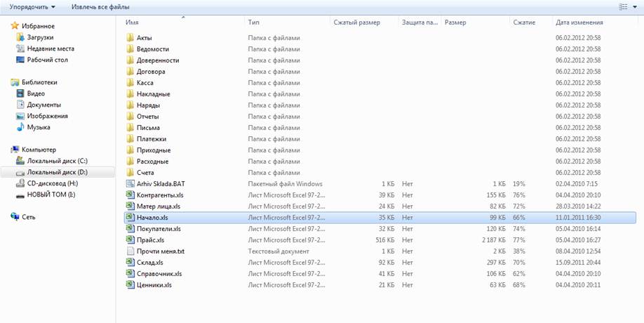Sort by Дата изменения column header
644x323 pixels.
tap(579, 22)
